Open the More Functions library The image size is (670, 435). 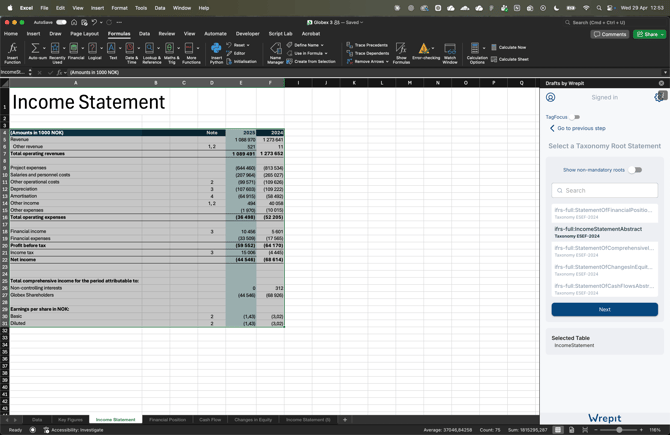pyautogui.click(x=191, y=53)
